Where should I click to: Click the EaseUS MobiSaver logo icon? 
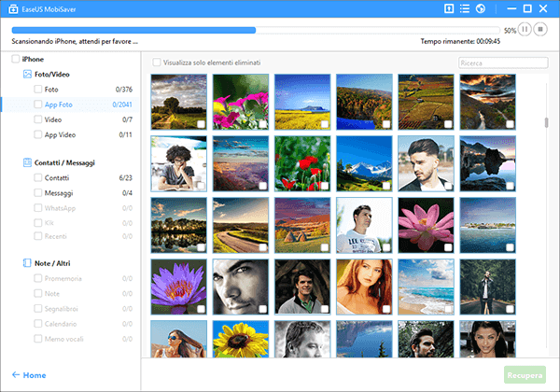9,9
